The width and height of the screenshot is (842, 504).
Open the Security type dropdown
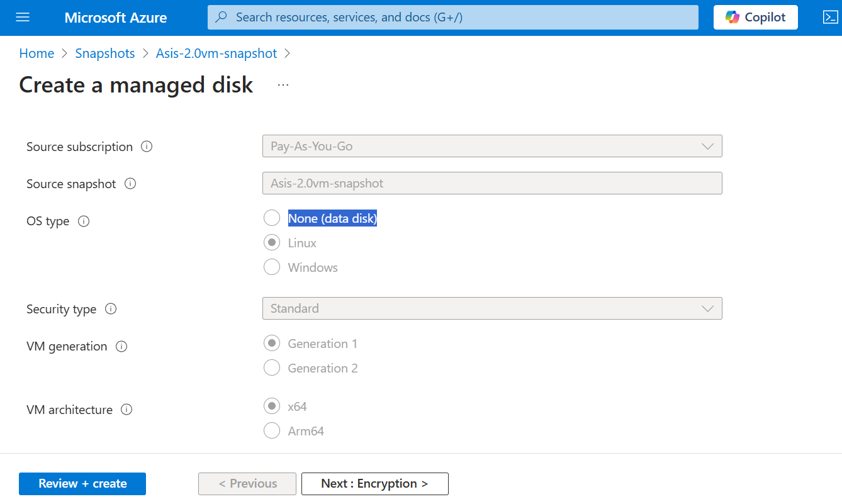pos(710,308)
